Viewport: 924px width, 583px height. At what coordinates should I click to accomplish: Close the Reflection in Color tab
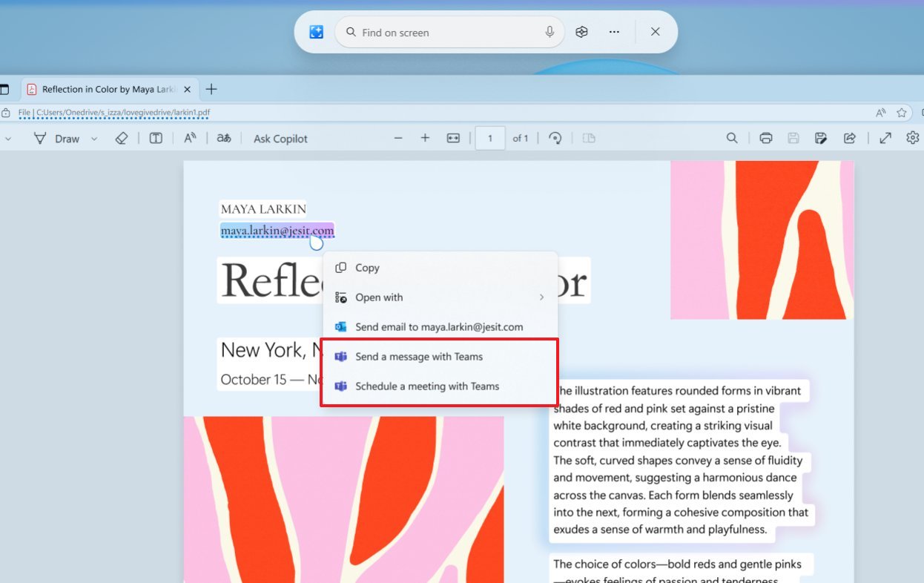click(187, 89)
